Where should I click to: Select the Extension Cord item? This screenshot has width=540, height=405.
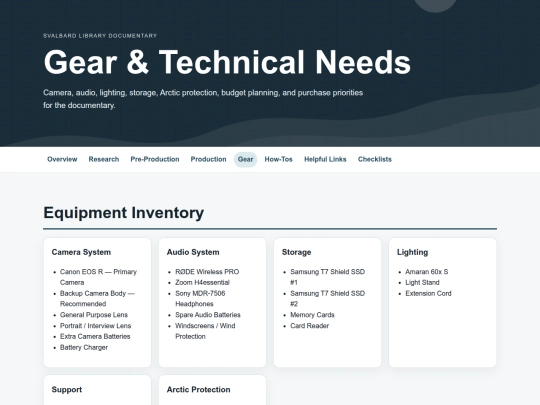point(428,293)
